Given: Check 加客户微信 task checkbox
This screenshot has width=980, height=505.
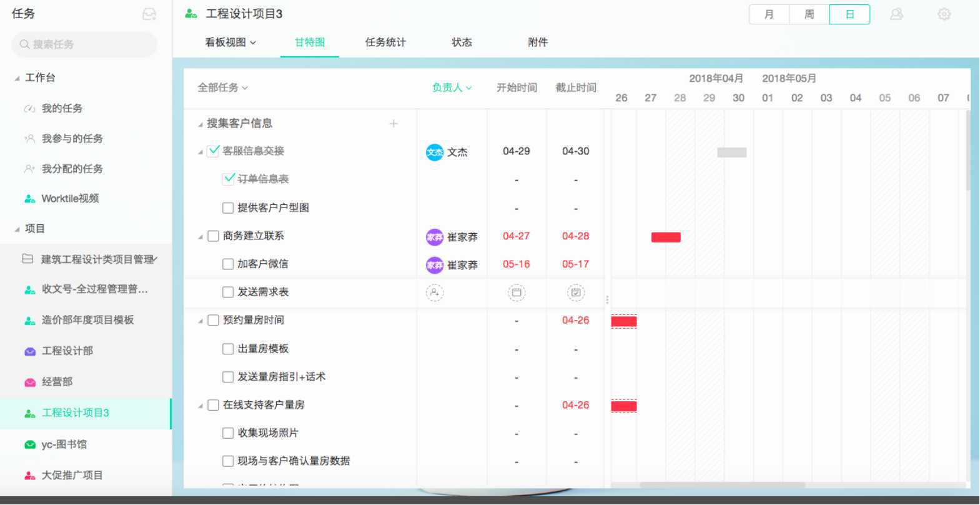Looking at the screenshot, I should [x=228, y=264].
